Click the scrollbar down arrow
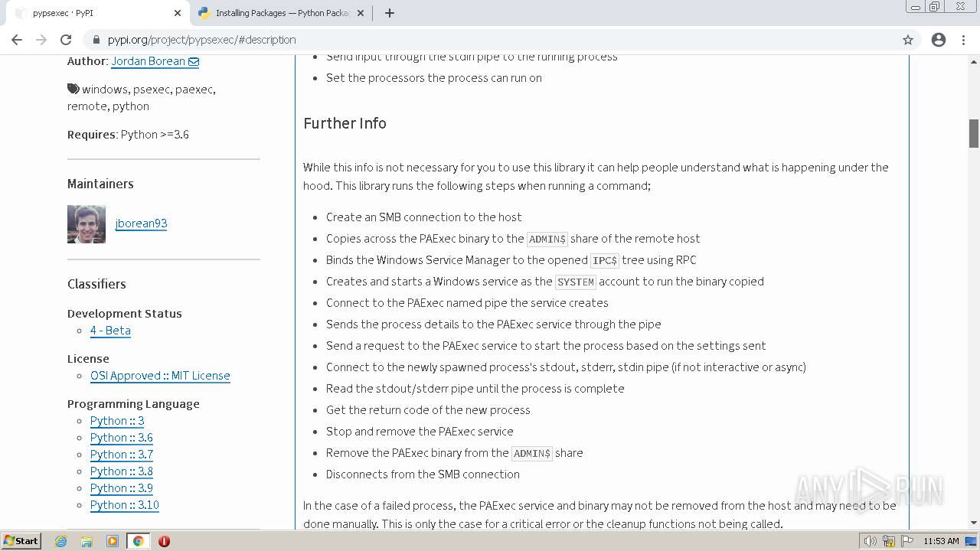The image size is (980, 551). 974,523
